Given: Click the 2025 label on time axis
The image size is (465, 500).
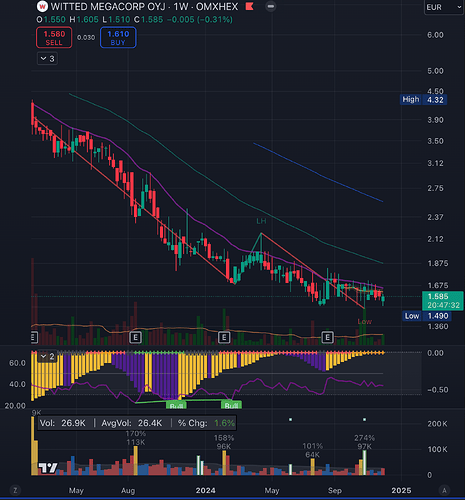Looking at the screenshot, I should (x=401, y=491).
